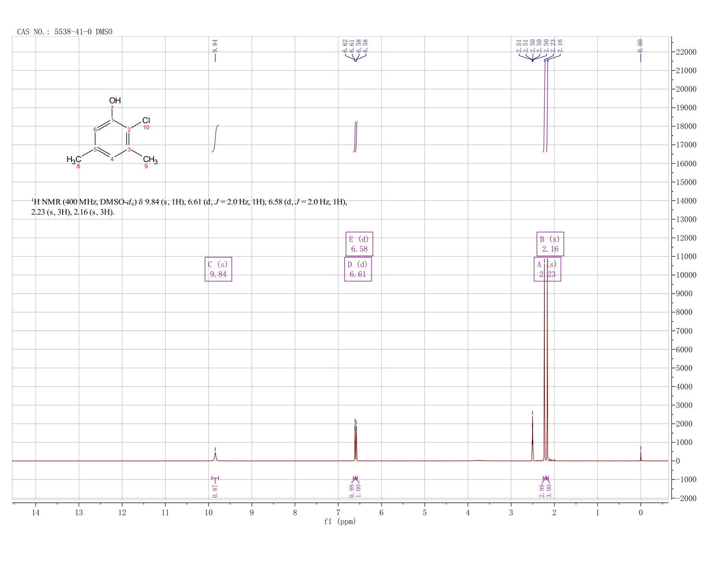The height and width of the screenshot is (563, 728).
Task: Select multiplet box C (s) 9.84
Action: pos(218,269)
